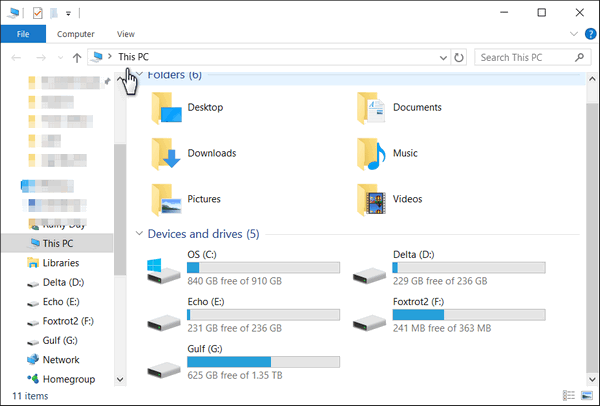Click the Properties icon in the quick access toolbar
Screen dimensions: 600x406
pos(38,13)
